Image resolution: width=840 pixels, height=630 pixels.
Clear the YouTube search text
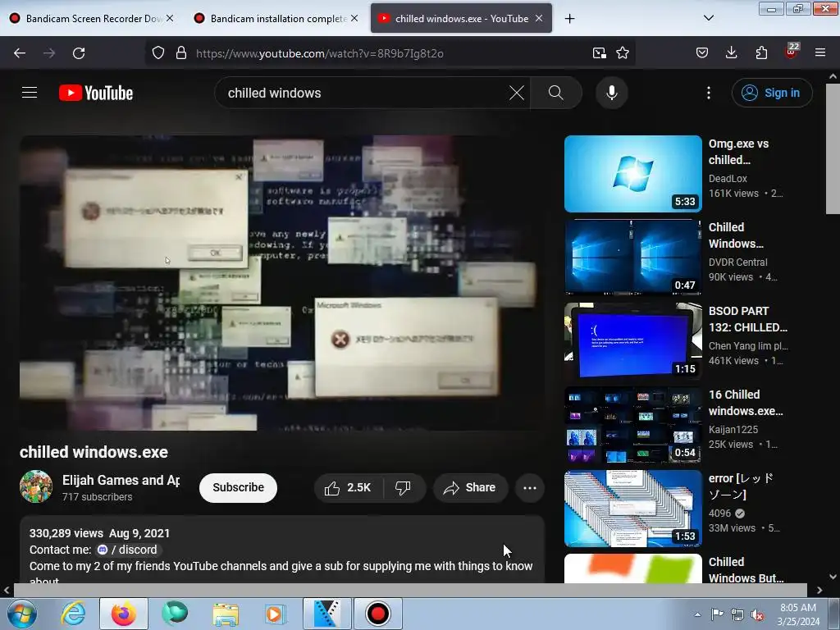[517, 93]
